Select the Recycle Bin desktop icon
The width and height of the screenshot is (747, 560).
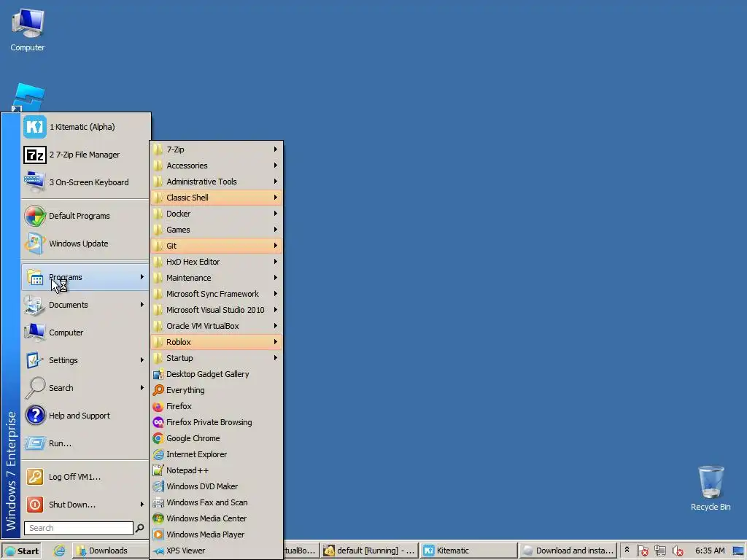[711, 489]
